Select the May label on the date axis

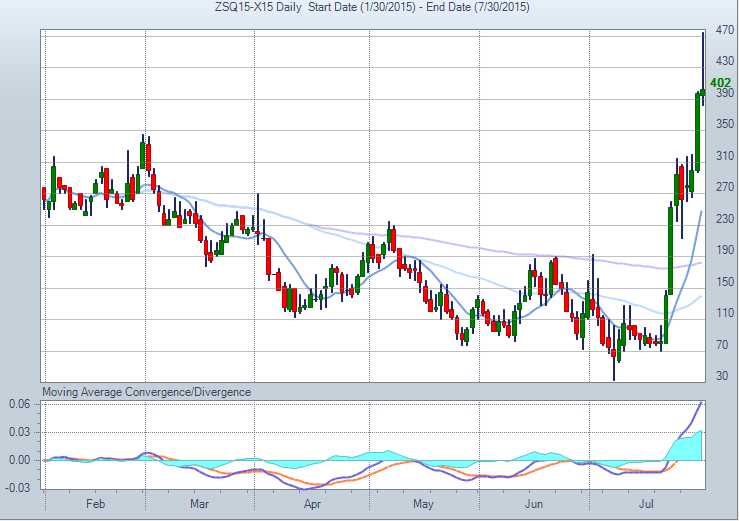pos(424,505)
